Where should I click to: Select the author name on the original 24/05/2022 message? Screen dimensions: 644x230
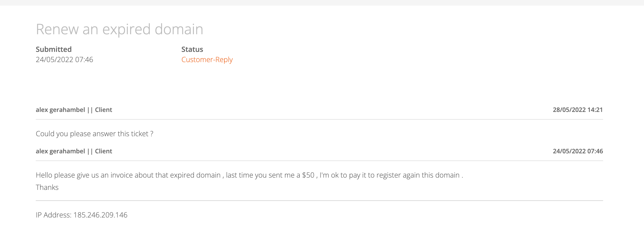pyautogui.click(x=60, y=151)
